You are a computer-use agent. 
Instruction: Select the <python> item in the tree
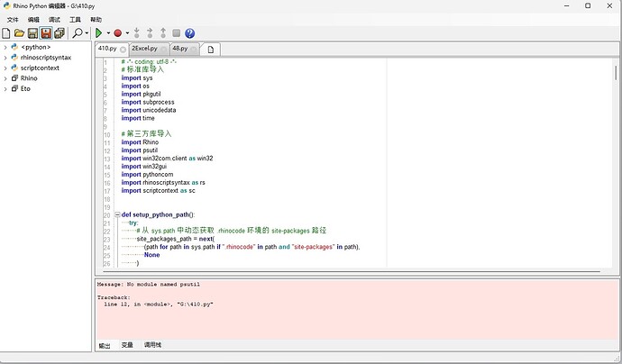coord(36,47)
